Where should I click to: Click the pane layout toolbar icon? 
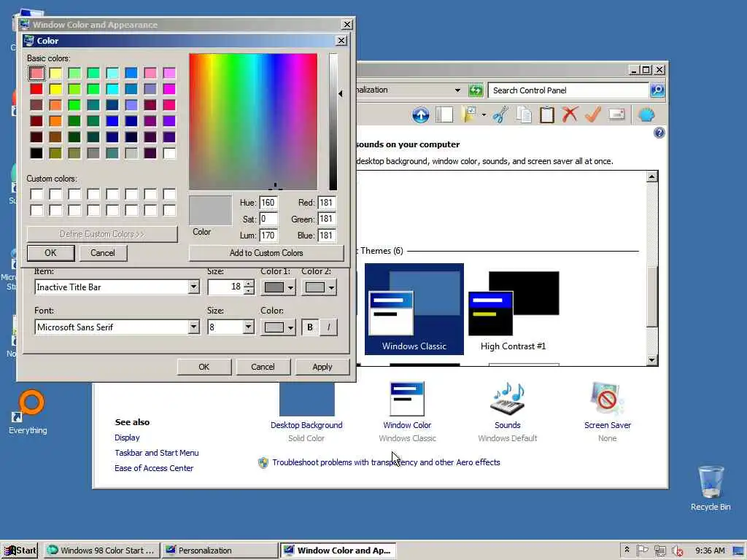[444, 114]
